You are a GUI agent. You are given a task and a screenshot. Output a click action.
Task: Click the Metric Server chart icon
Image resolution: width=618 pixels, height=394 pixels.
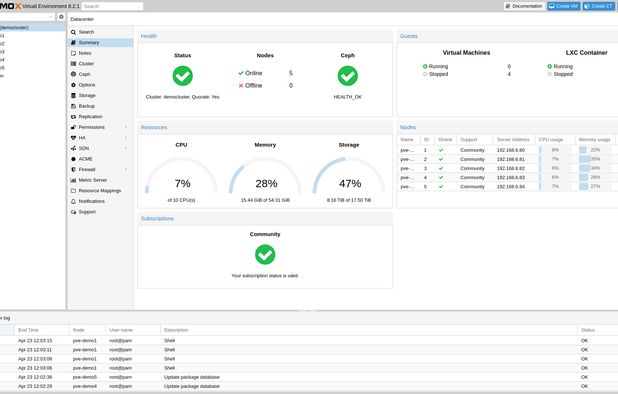coord(73,180)
